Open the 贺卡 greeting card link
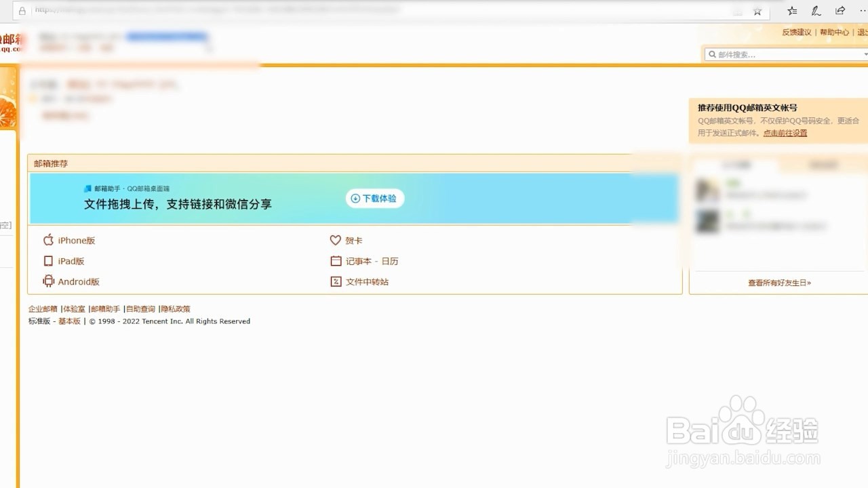The height and width of the screenshot is (488, 868). pos(354,241)
